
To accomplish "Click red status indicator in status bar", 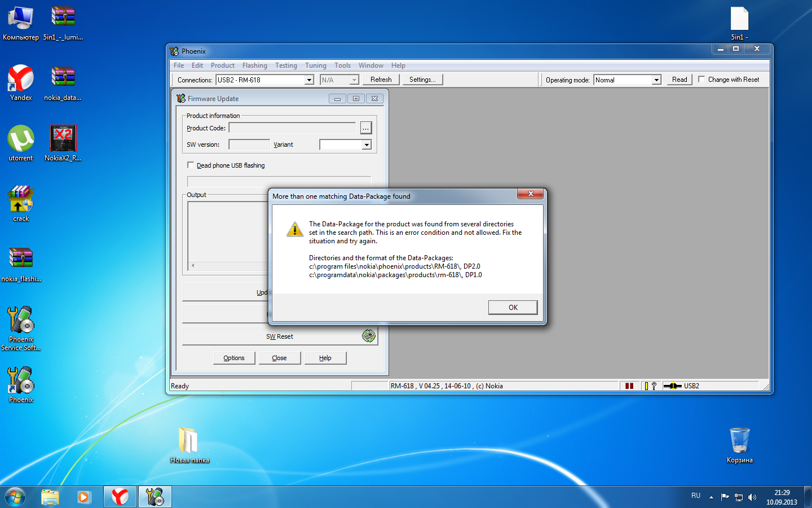I will coord(629,386).
